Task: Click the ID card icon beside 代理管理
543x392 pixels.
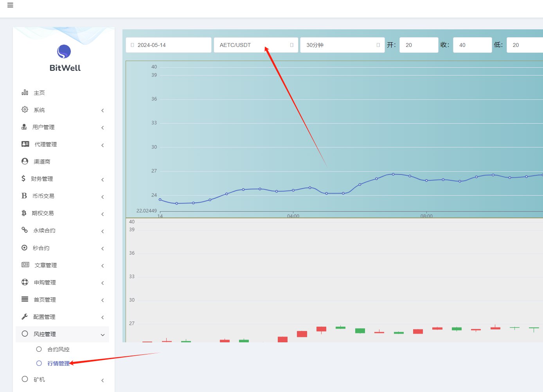Action: pos(25,144)
